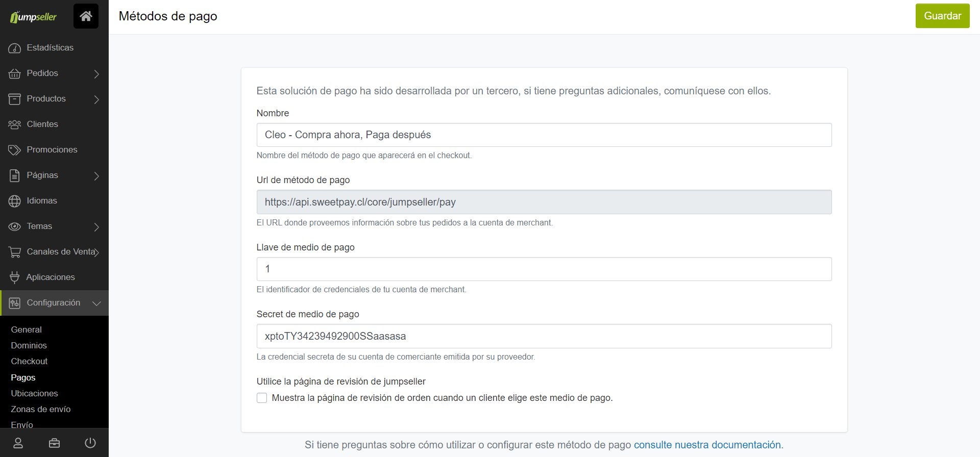Select Pagos submenu item
980x457 pixels.
(x=23, y=377)
